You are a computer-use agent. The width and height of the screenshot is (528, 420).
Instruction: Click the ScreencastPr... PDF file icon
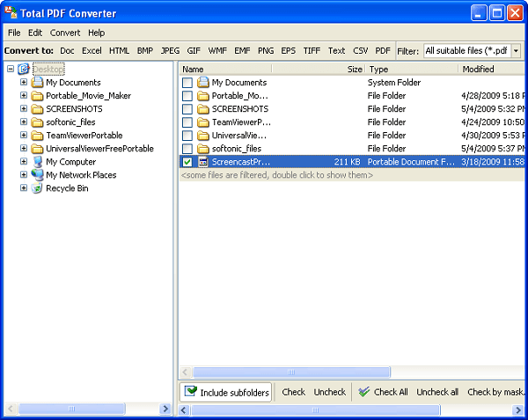[203, 162]
